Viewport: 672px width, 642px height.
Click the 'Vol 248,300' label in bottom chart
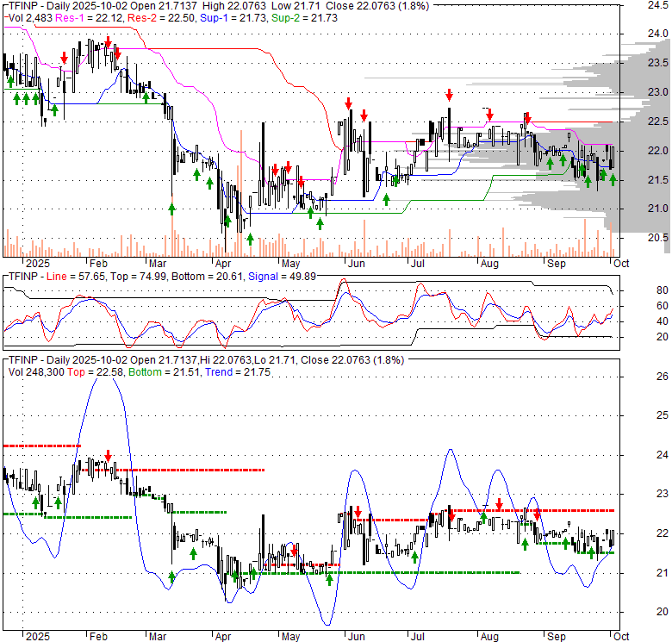[36, 372]
